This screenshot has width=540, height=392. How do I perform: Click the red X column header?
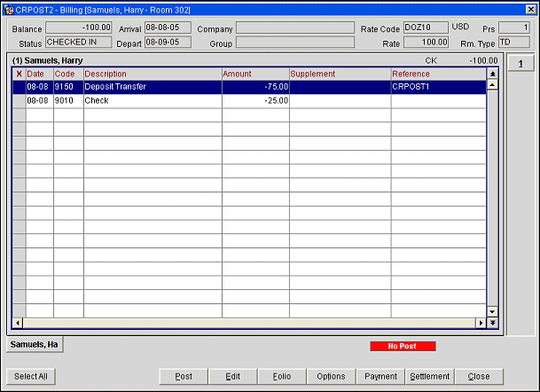coord(19,74)
